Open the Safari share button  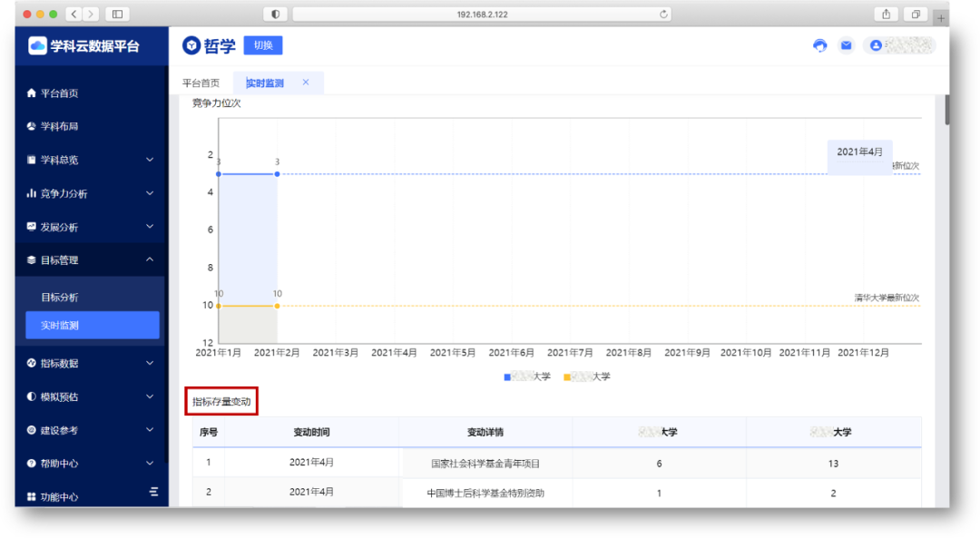point(886,14)
